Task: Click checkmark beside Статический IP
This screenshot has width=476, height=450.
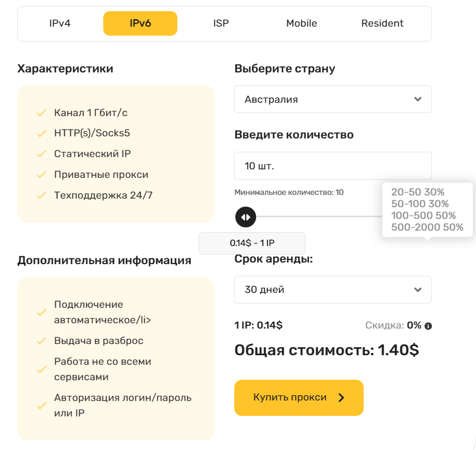Action: coord(42,154)
